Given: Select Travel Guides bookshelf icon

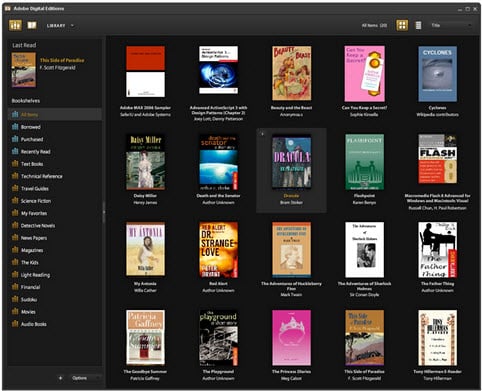Looking at the screenshot, I should point(15,188).
